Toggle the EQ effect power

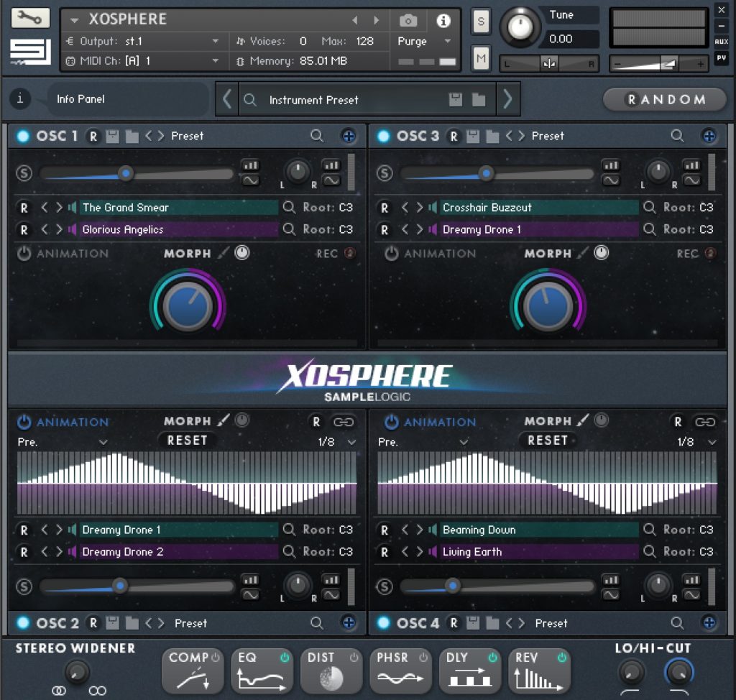click(x=285, y=658)
